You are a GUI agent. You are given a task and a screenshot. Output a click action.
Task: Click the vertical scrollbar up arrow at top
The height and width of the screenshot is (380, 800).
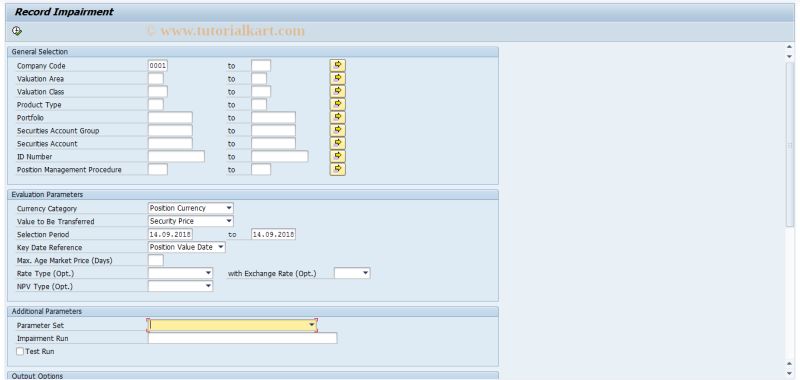[790, 47]
